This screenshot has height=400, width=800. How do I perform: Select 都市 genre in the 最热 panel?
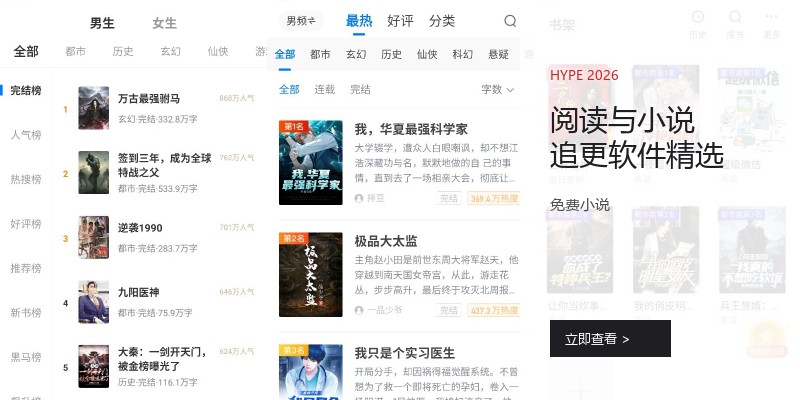[x=320, y=54]
